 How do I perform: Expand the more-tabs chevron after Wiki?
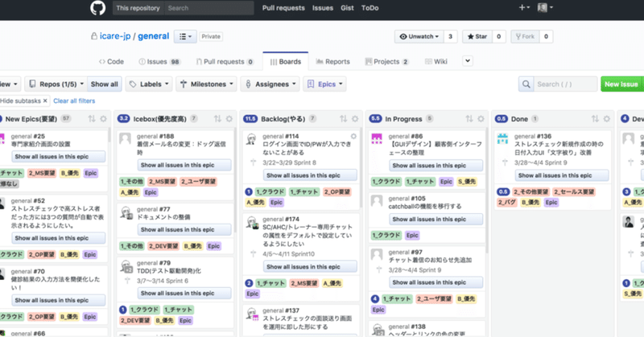tap(468, 61)
